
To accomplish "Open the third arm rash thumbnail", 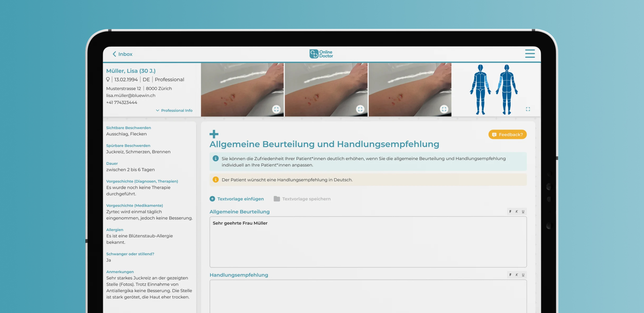I will tap(410, 89).
